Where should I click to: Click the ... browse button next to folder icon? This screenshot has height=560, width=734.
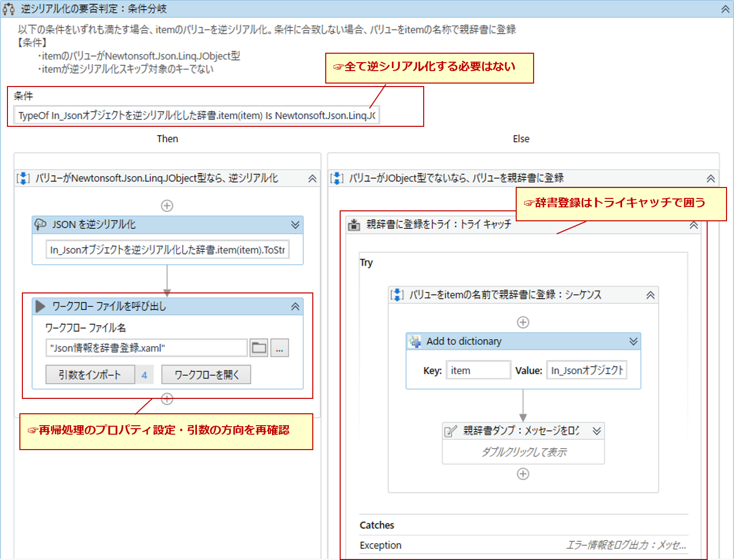279,348
